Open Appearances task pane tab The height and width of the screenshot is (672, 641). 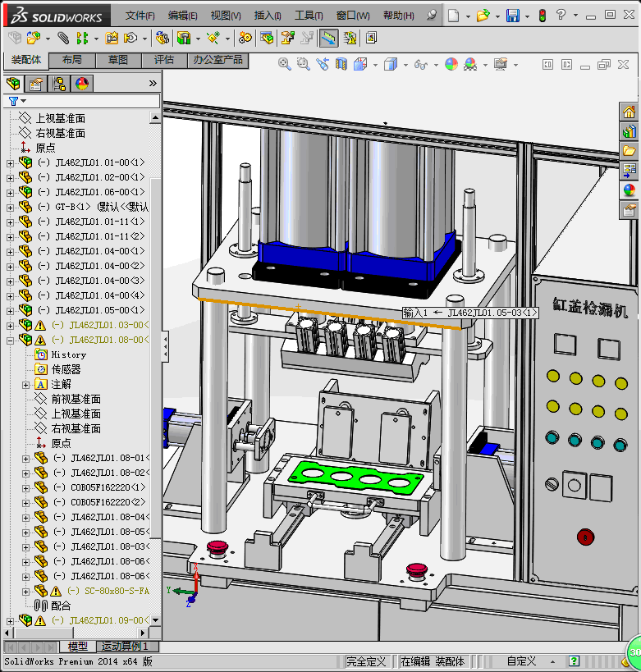click(x=629, y=190)
